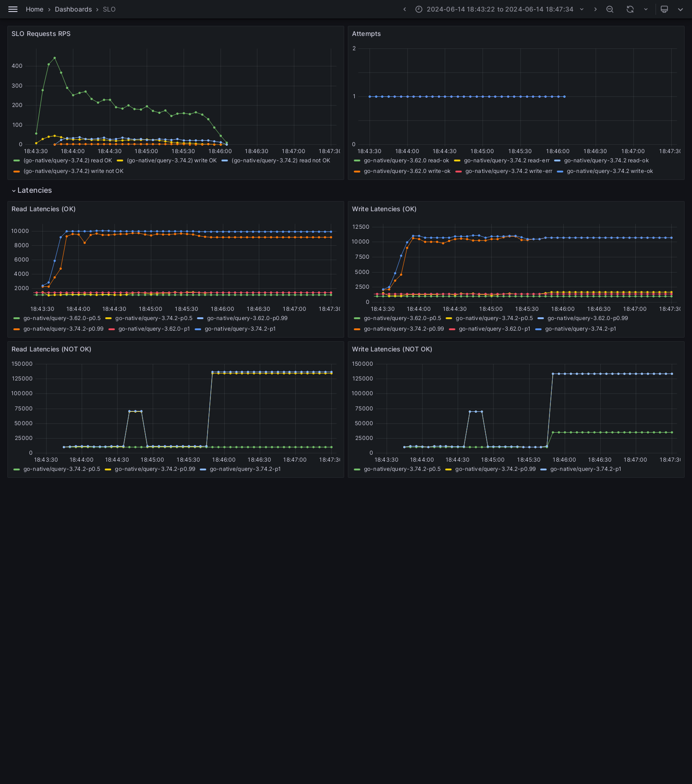Select 3.74.2-p0.99 in Read Latencies NOT OK legend
Image resolution: width=692 pixels, height=784 pixels.
tap(155, 469)
